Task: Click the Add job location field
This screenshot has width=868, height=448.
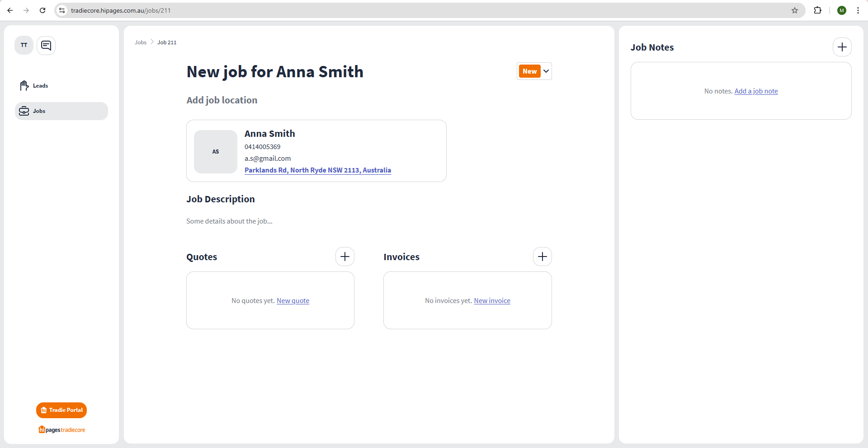Action: click(222, 100)
